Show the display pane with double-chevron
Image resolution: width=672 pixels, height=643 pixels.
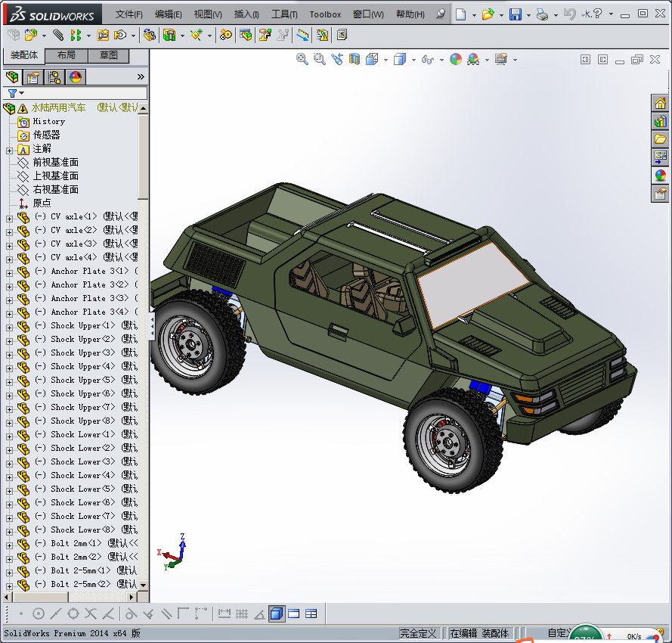tap(141, 77)
